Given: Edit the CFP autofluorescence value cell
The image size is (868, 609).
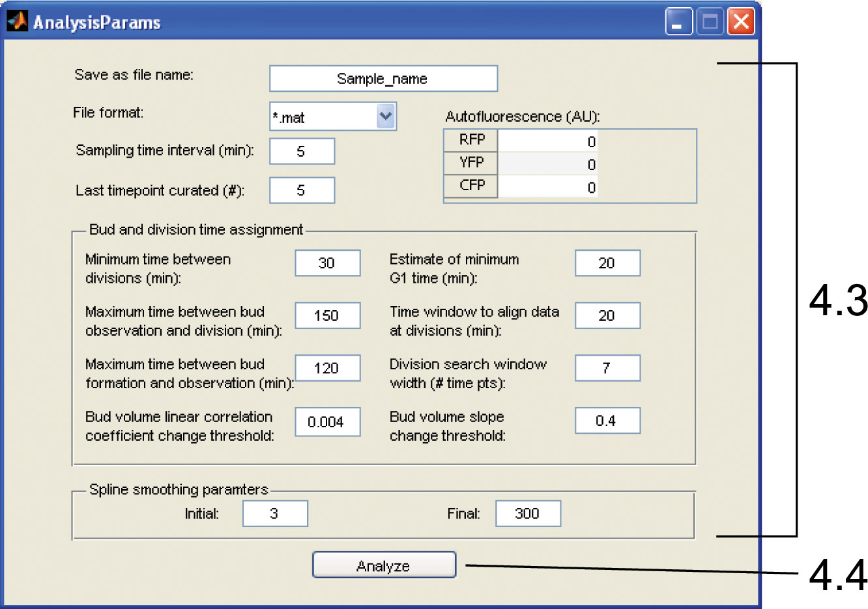Looking at the screenshot, I should 547,186.
